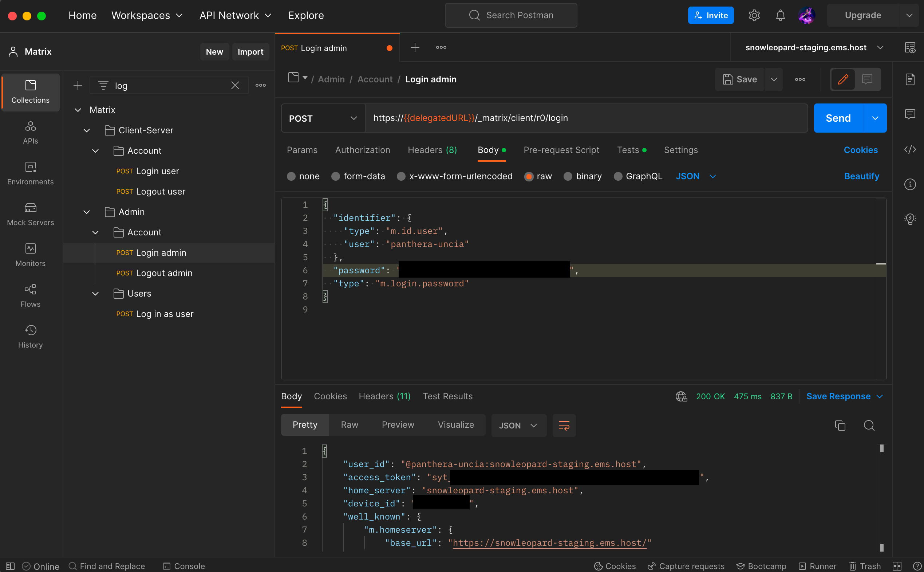Open JSON body format dropdown

pyautogui.click(x=696, y=176)
